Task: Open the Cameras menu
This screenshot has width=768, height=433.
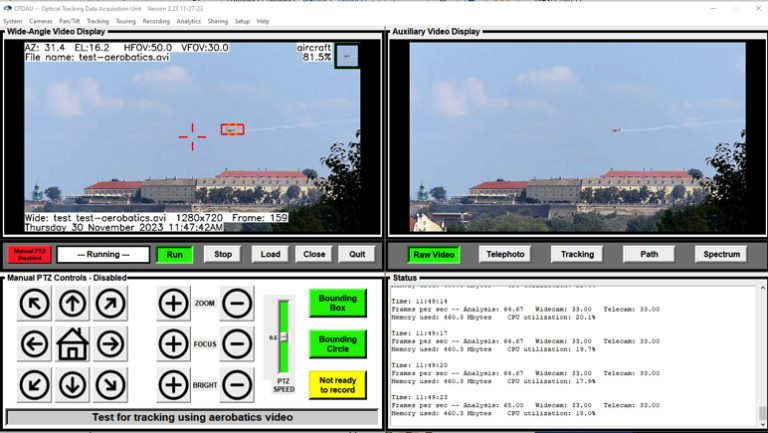Action: point(41,21)
